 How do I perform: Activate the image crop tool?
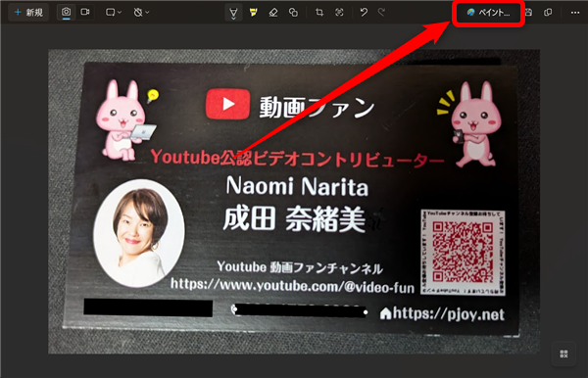(319, 13)
